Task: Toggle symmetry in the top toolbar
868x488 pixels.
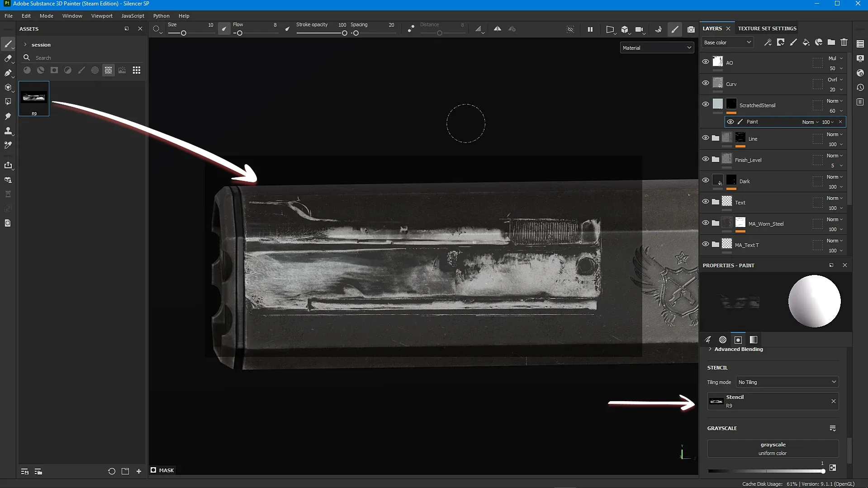Action: tap(497, 29)
